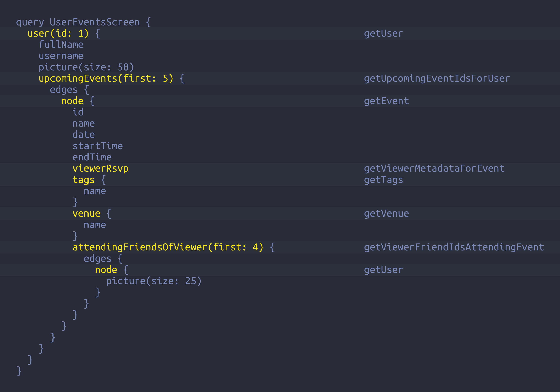Click the date field under node
Screen dimensions: 560x392
tap(83, 135)
